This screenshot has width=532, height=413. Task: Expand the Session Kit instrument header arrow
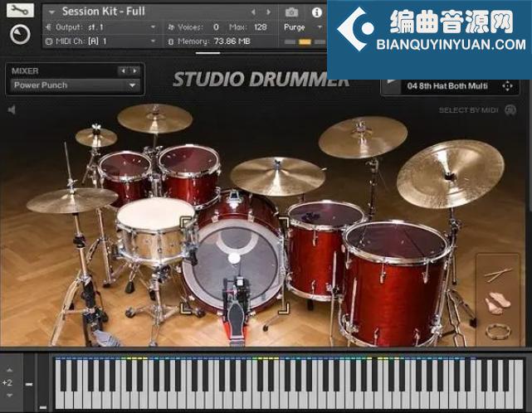(x=51, y=12)
